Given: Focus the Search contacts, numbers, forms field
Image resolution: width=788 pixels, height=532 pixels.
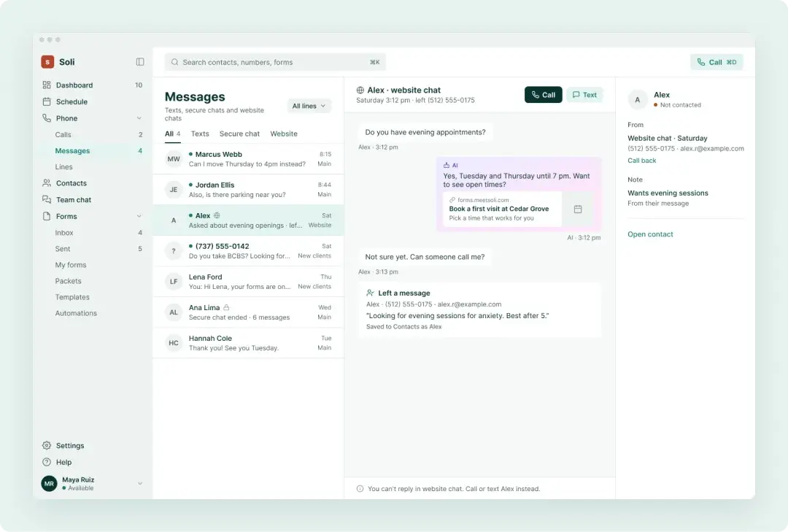Looking at the screenshot, I should coord(275,62).
